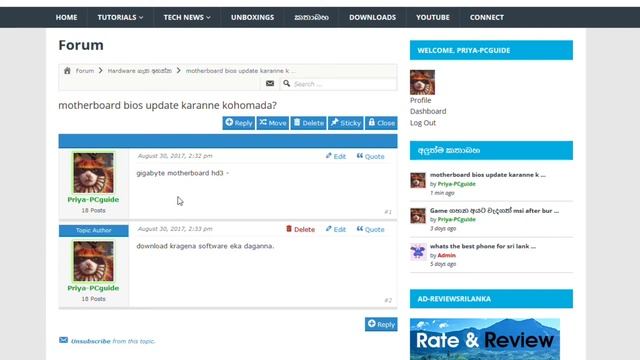The image size is (640, 360).
Task: Click the top Reply button
Action: [239, 123]
